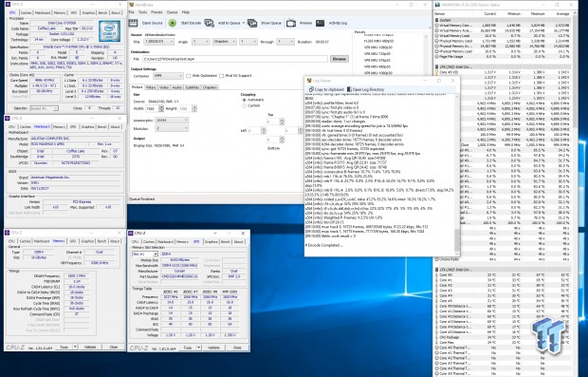The height and width of the screenshot is (377, 588).
Task: Click the destination File path field
Action: coord(235,59)
